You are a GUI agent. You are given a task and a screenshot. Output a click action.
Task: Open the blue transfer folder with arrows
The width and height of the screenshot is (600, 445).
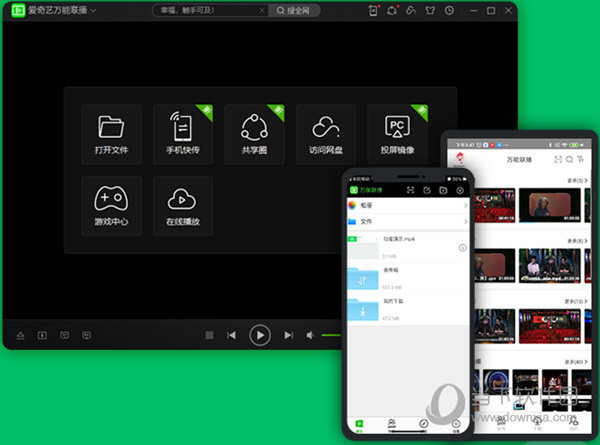tap(363, 279)
